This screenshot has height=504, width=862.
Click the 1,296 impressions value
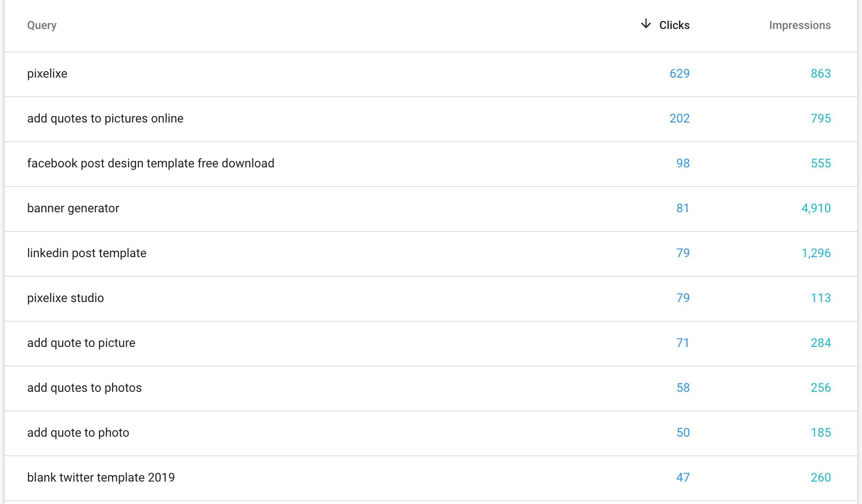816,253
